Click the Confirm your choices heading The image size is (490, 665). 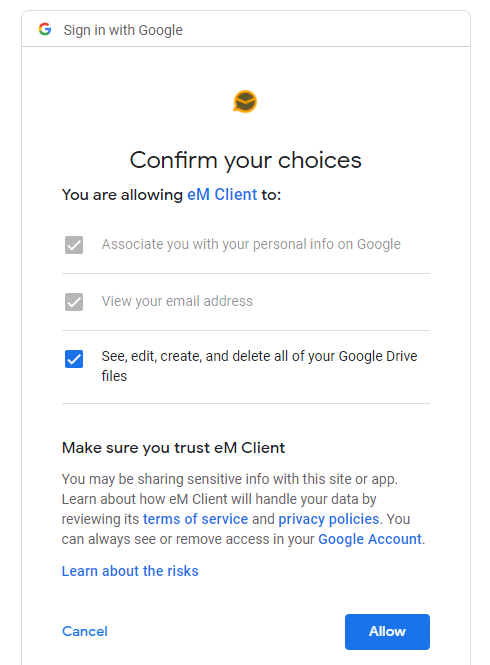[x=246, y=160]
